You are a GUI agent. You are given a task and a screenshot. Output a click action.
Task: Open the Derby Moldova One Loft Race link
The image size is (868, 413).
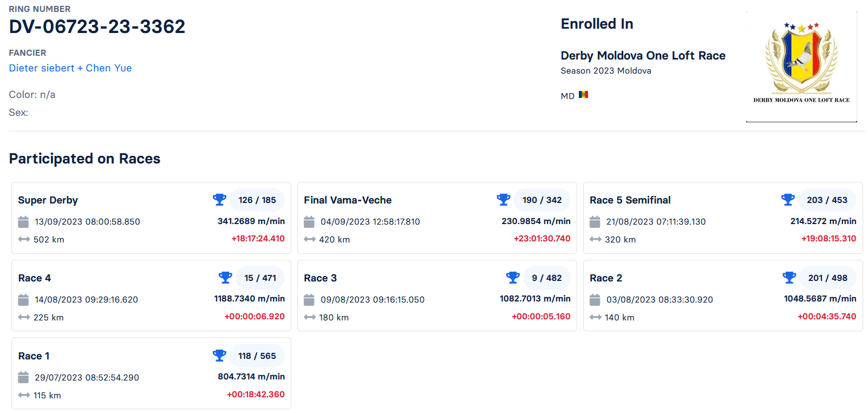click(643, 56)
